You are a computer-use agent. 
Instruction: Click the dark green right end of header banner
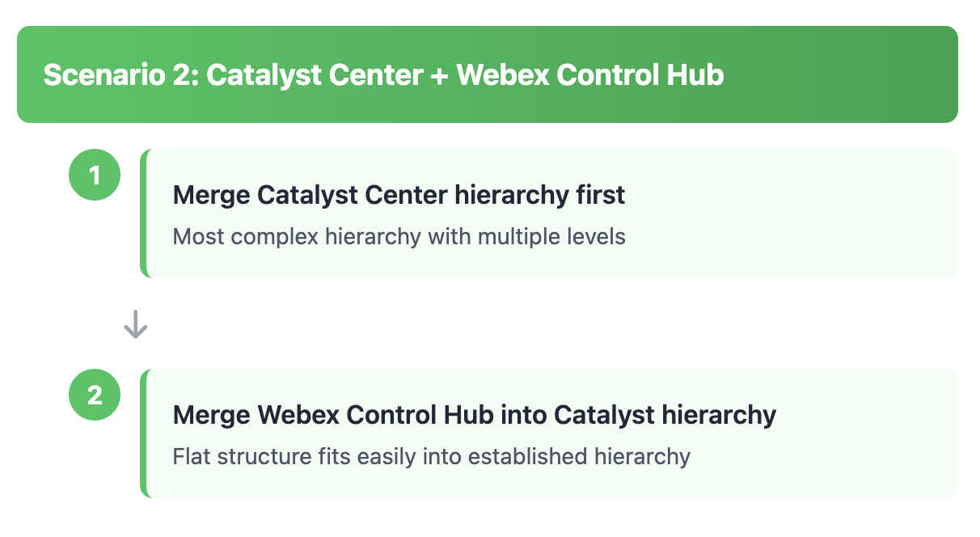click(930, 74)
